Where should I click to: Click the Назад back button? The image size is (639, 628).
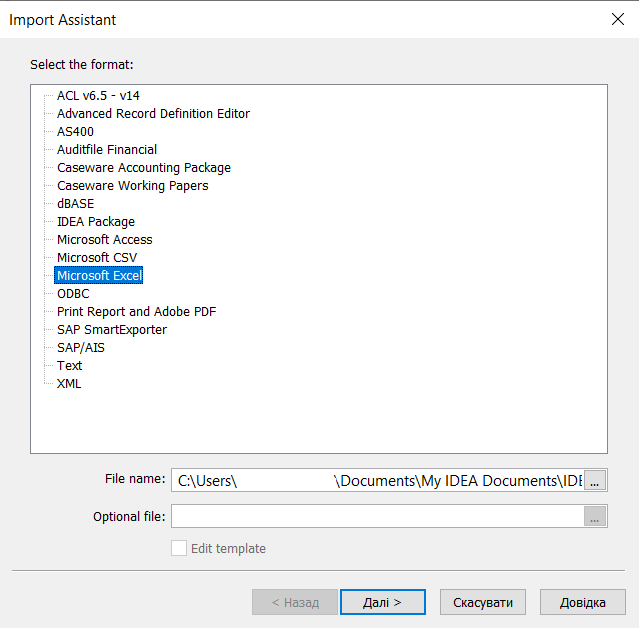[295, 602]
